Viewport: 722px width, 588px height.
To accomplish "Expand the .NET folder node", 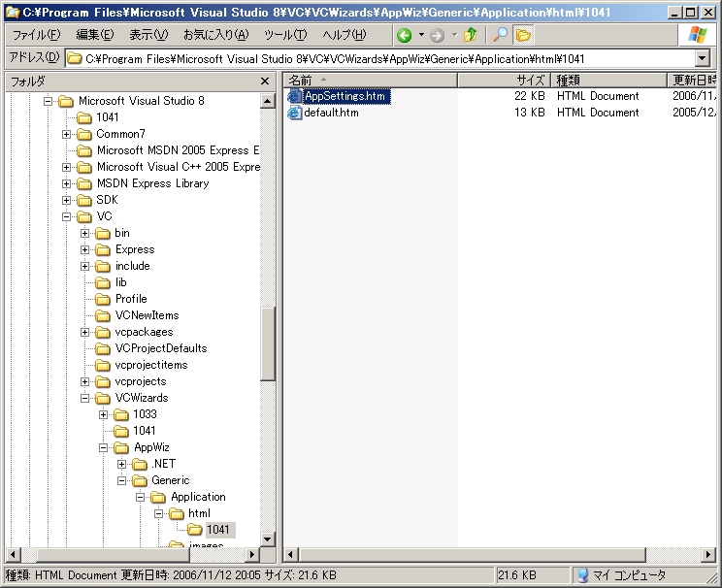I will point(121,464).
